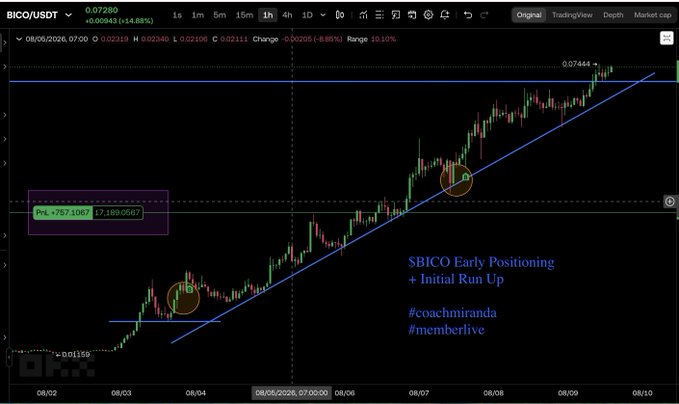Screen dimensions: 679x404
Task: Click the current price 0.07280
Action: [x=101, y=10]
